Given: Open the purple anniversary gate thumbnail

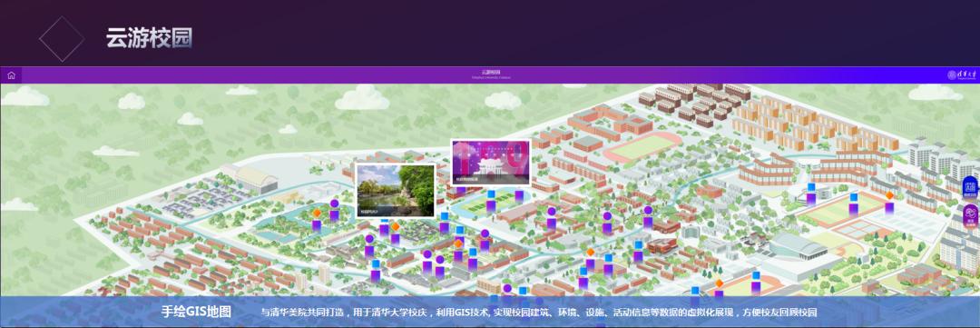Looking at the screenshot, I should [491, 162].
